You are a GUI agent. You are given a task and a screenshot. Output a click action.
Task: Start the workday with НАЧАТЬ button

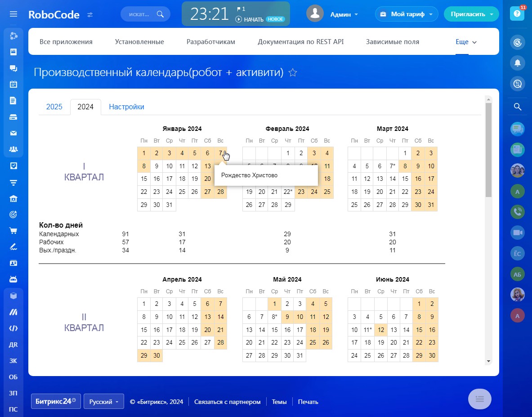(250, 19)
